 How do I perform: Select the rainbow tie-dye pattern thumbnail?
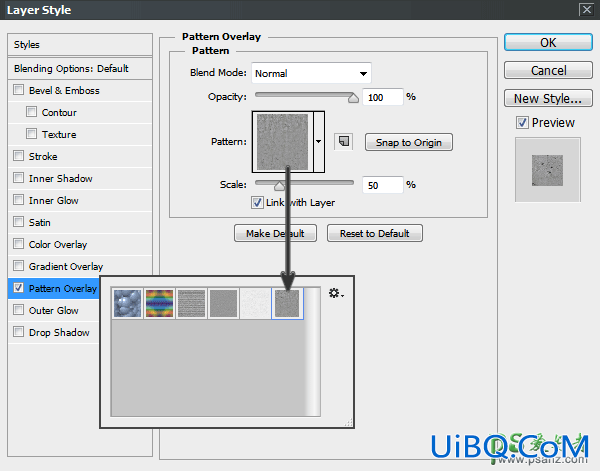(160, 303)
